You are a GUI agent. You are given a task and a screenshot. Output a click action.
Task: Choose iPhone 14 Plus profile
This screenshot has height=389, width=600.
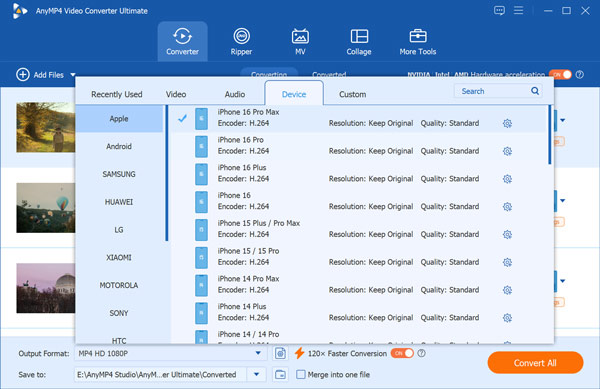coord(358,313)
